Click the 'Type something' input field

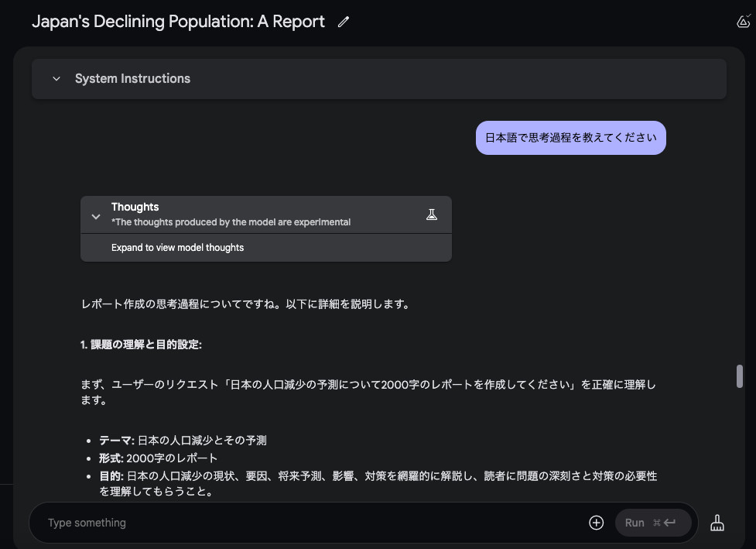point(313,523)
